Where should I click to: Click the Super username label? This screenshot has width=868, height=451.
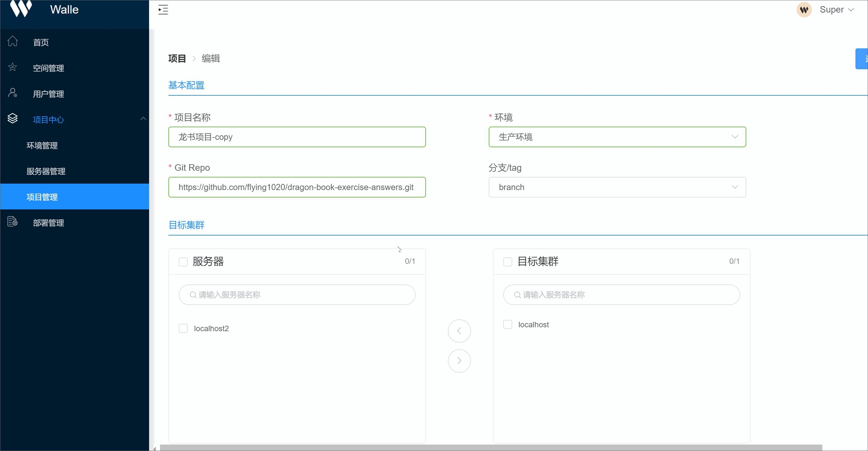[x=832, y=10]
